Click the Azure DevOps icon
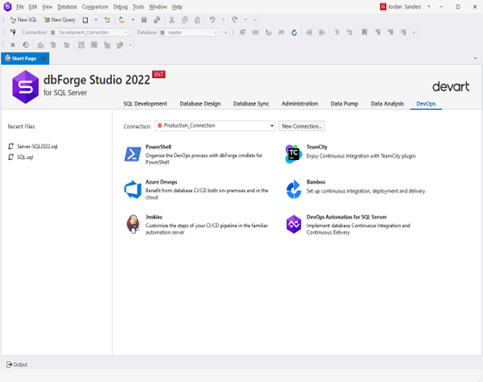Image resolution: width=483 pixels, height=382 pixels. coord(133,189)
